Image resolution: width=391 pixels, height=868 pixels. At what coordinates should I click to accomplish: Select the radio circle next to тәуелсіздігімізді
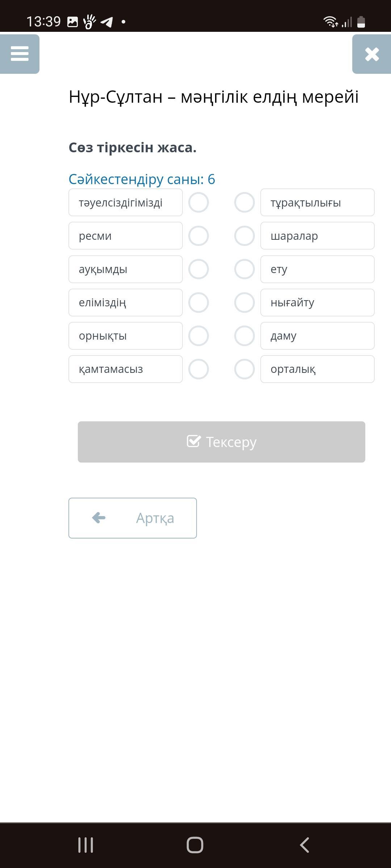198,203
